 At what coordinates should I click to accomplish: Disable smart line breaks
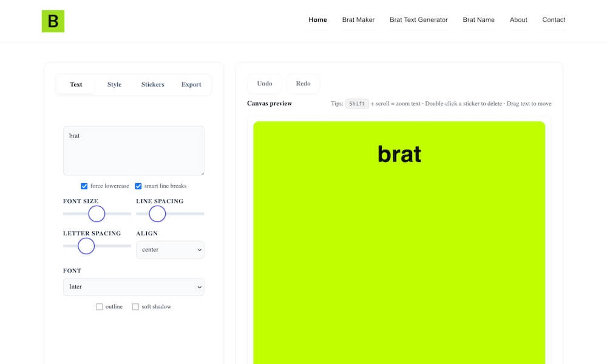click(x=138, y=186)
